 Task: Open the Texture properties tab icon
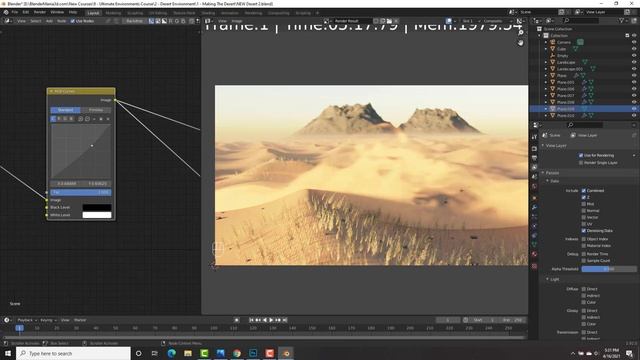[x=534, y=266]
